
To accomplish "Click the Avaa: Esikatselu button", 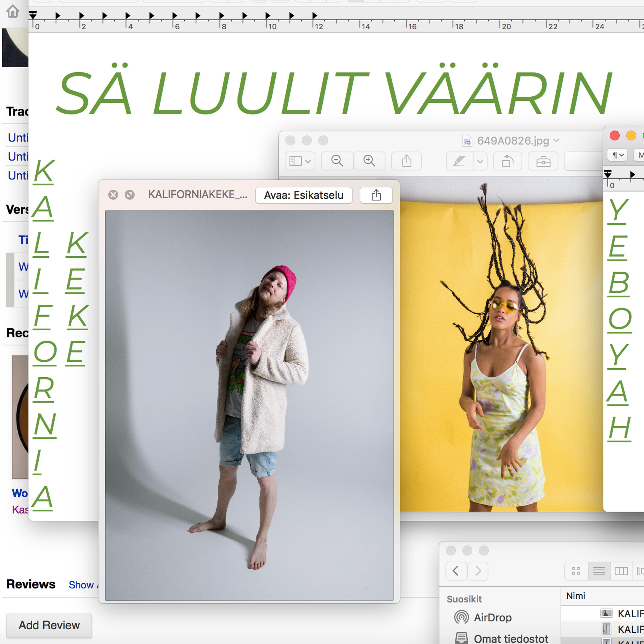I will click(x=304, y=195).
